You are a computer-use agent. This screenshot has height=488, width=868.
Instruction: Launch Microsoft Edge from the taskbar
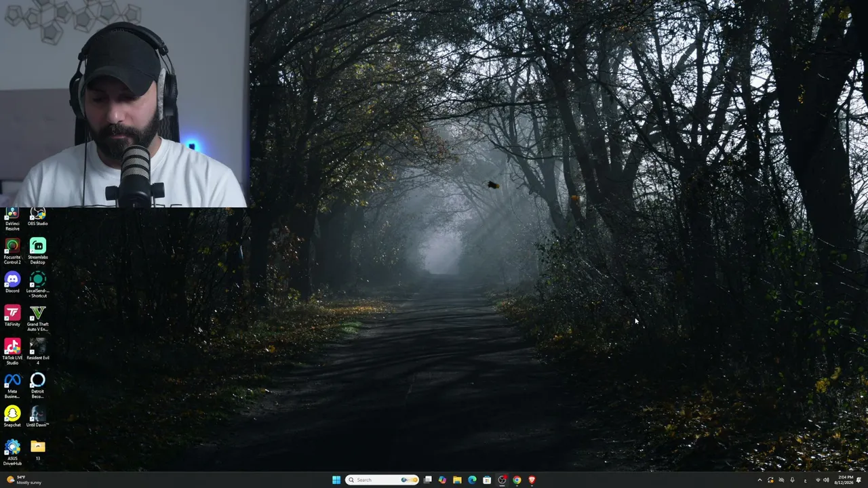tap(472, 480)
